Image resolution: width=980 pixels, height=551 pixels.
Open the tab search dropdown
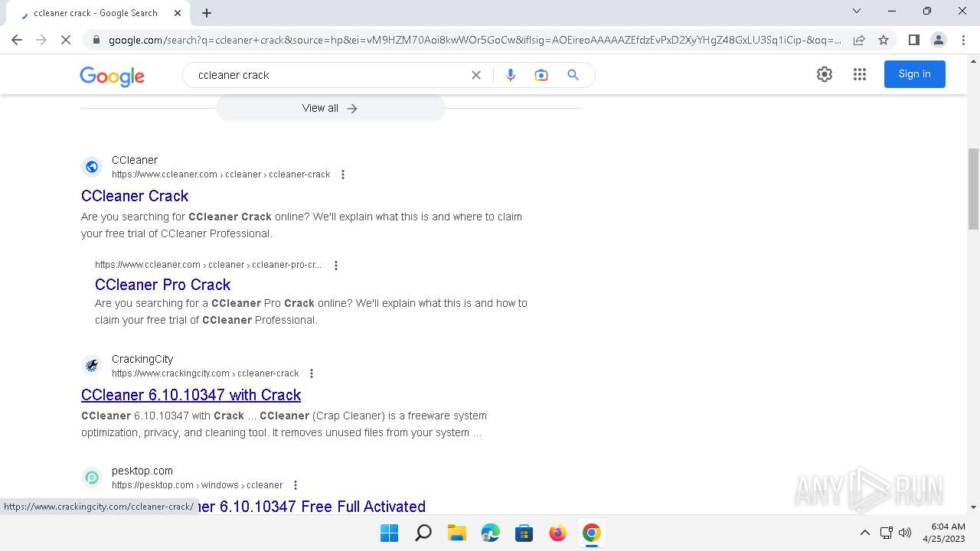pyautogui.click(x=857, y=11)
